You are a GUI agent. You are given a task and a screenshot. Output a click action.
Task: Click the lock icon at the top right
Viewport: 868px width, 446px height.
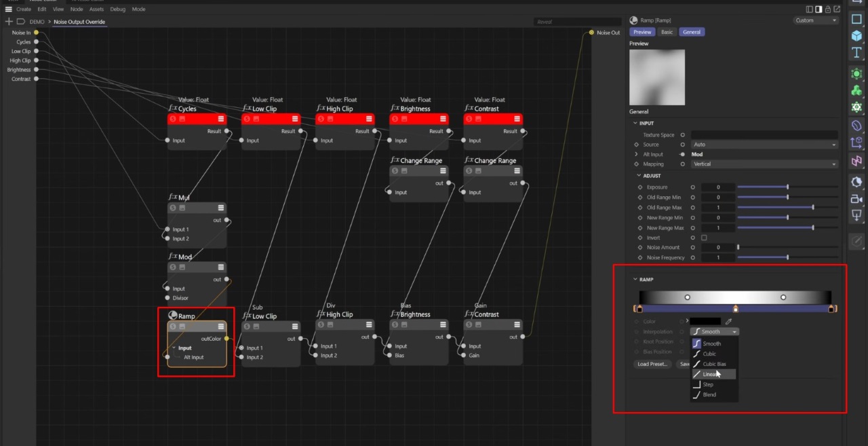[828, 9]
